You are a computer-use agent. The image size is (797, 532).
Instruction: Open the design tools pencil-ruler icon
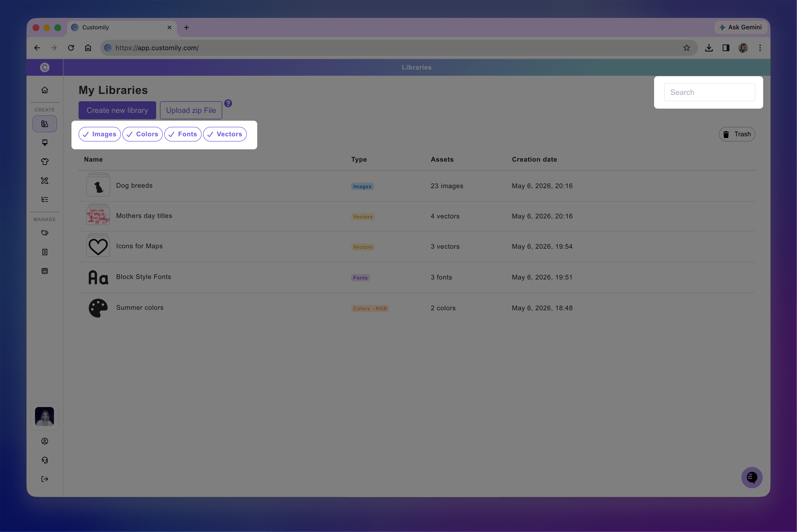tap(44, 181)
